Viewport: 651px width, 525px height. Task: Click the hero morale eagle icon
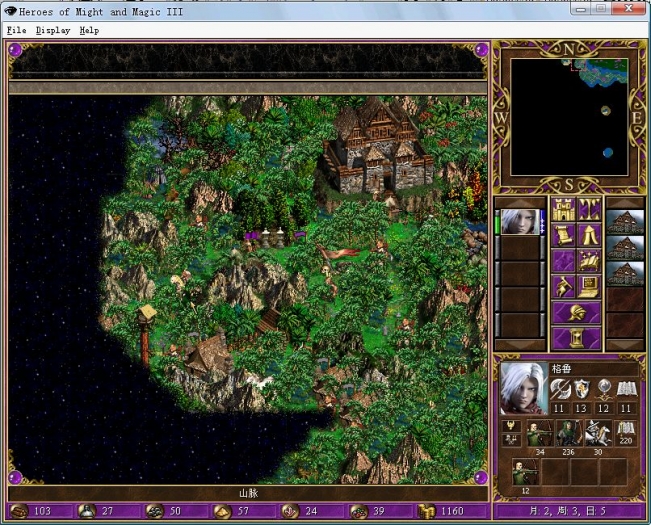coord(511,426)
